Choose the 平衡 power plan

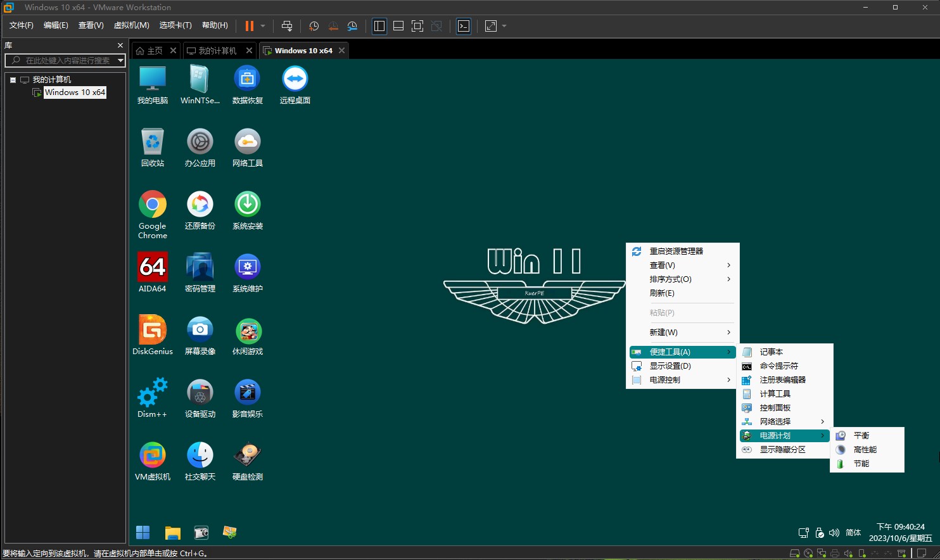click(867, 436)
